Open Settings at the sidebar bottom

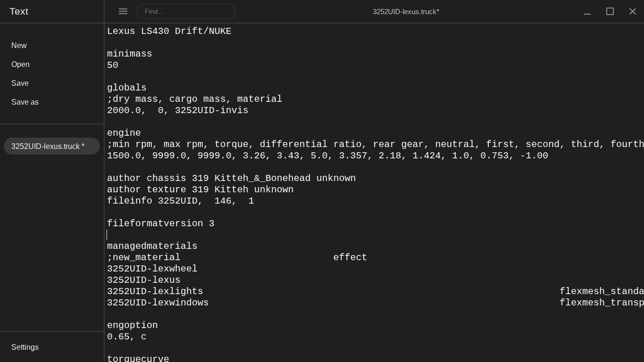(x=25, y=347)
